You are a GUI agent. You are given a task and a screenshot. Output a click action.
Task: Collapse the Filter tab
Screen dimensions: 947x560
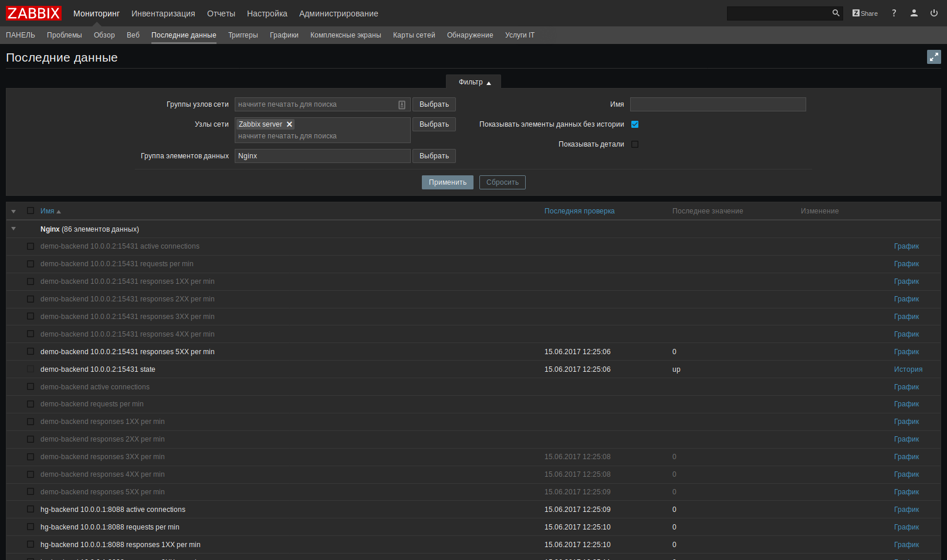[473, 82]
